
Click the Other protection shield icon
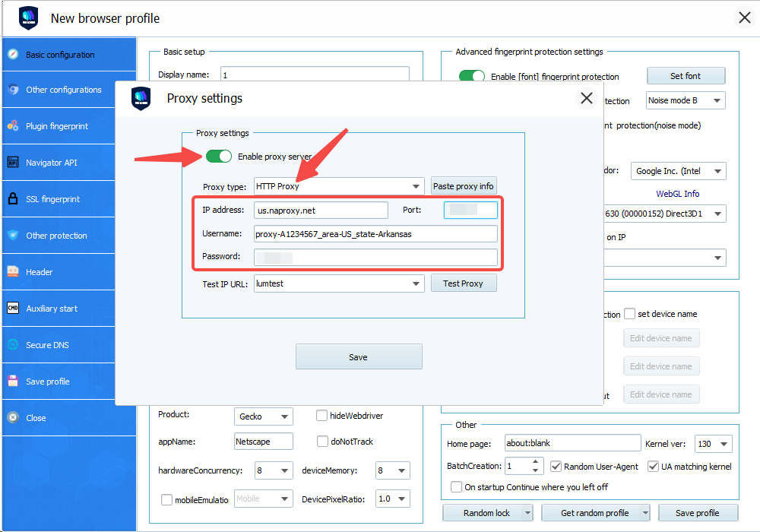(13, 236)
